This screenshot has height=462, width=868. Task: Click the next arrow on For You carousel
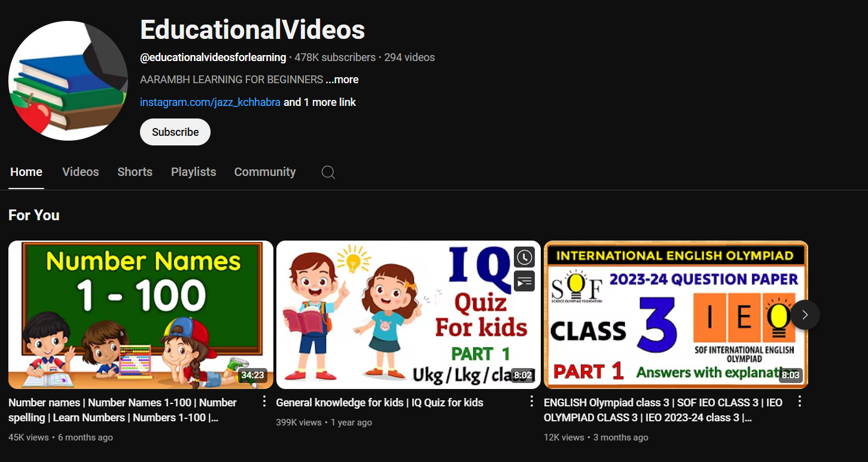pos(805,315)
